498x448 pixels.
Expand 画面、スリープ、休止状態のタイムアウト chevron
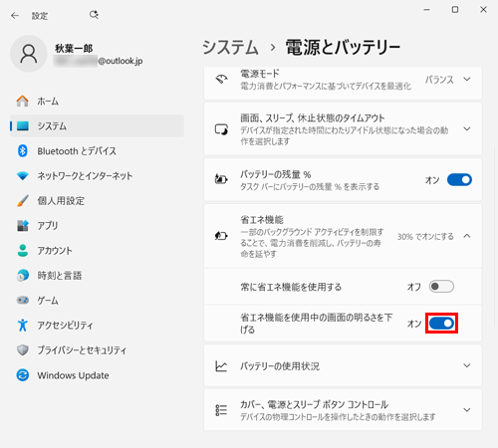click(x=467, y=128)
